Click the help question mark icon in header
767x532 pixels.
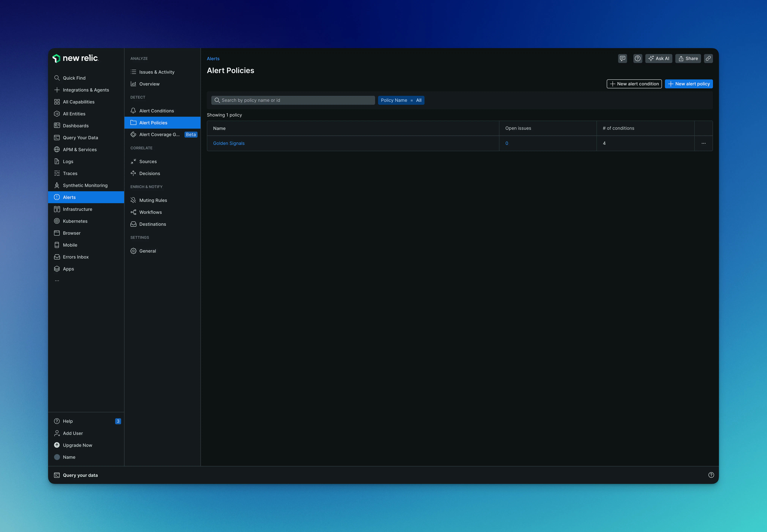point(637,58)
